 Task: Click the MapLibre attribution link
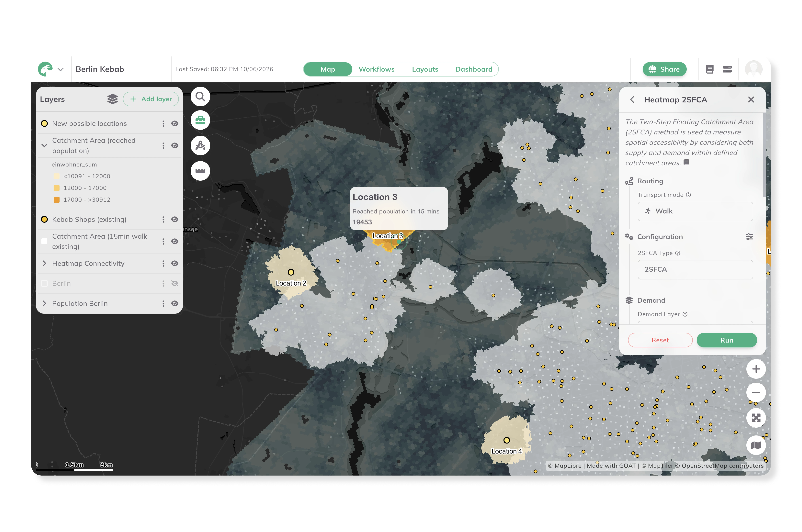tap(564, 466)
